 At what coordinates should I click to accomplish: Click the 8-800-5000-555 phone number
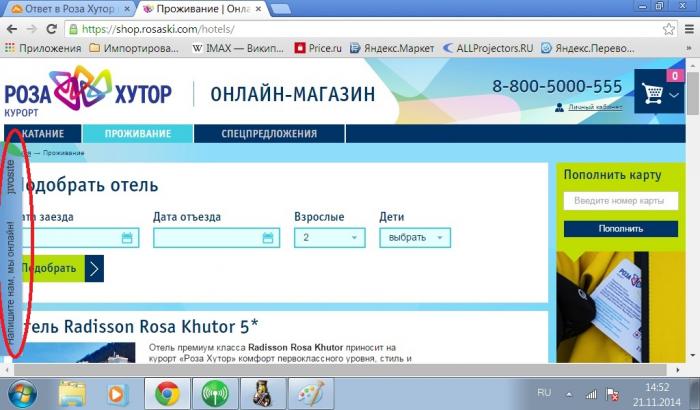pos(557,86)
